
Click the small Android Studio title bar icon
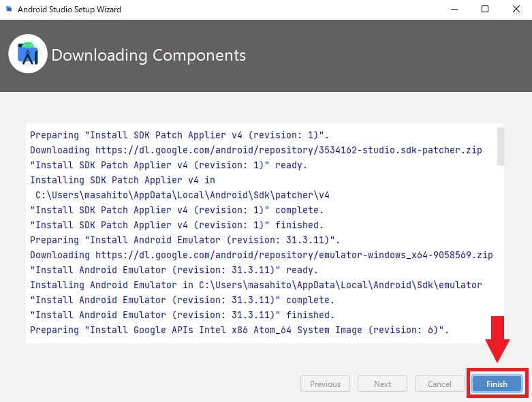point(9,9)
